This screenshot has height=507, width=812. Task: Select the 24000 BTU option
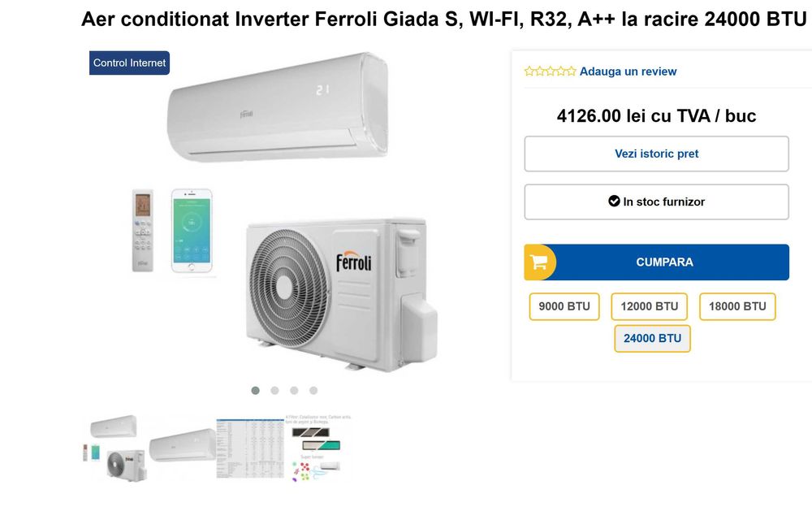652,338
